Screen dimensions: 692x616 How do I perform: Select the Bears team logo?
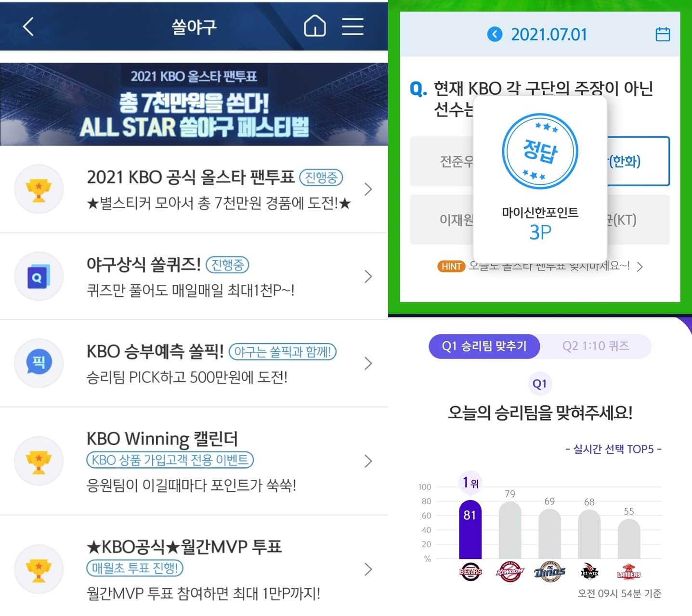click(x=470, y=572)
